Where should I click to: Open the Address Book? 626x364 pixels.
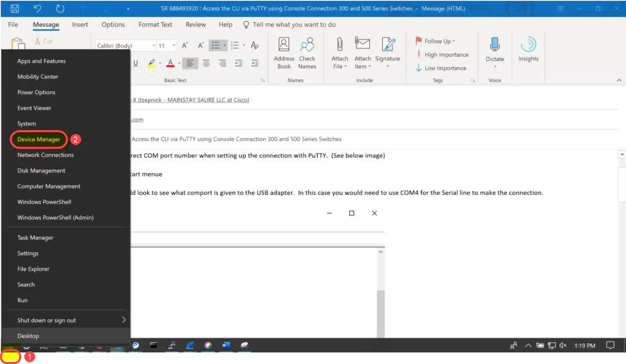tap(284, 53)
